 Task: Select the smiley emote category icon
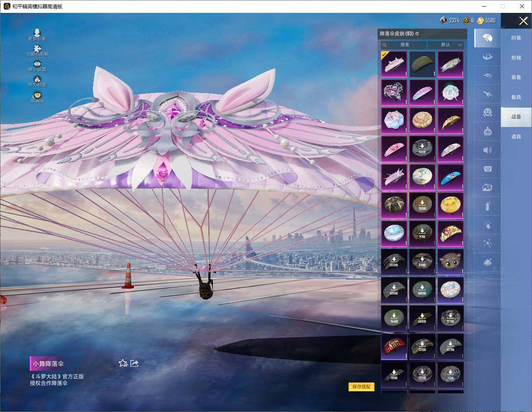click(x=487, y=113)
